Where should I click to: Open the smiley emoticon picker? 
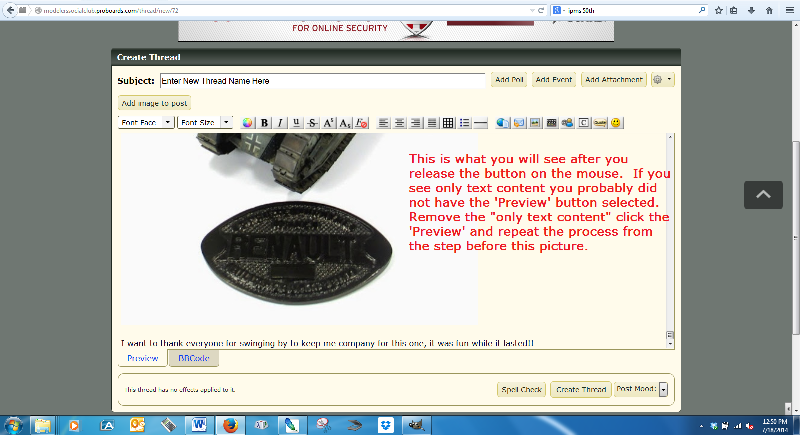616,123
